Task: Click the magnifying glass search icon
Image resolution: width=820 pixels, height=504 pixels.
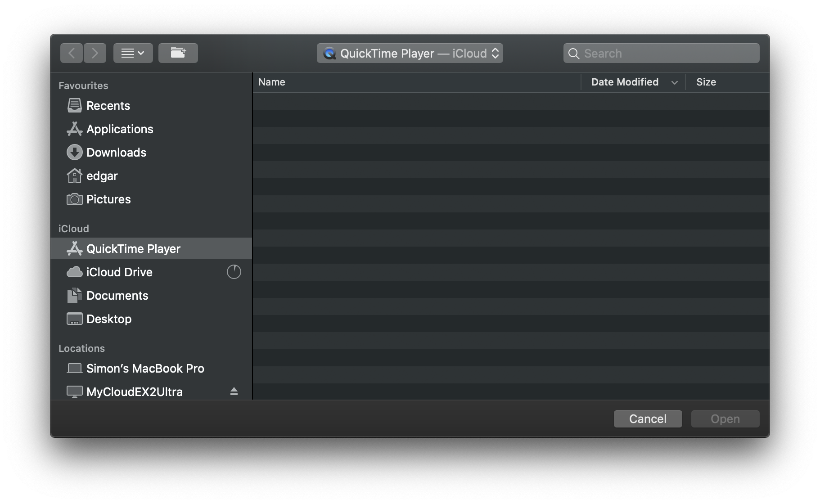Action: point(574,54)
